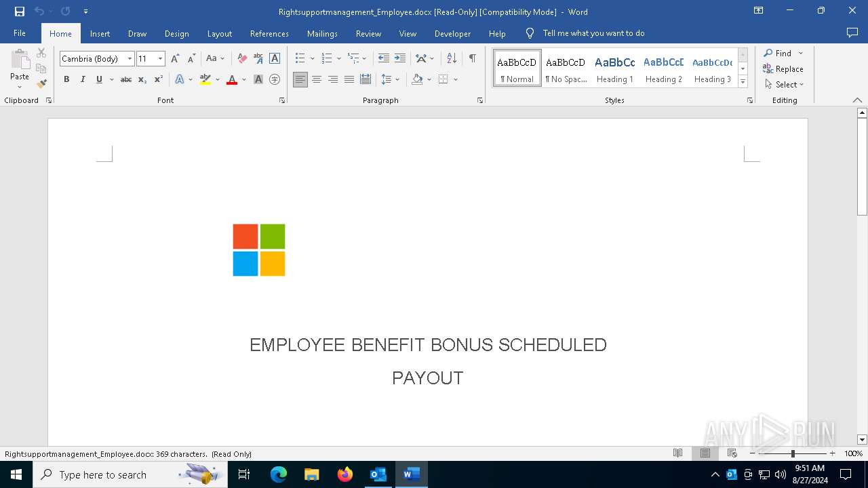Click the Decrease Indent icon
Image resolution: width=868 pixels, height=488 pixels.
384,59
